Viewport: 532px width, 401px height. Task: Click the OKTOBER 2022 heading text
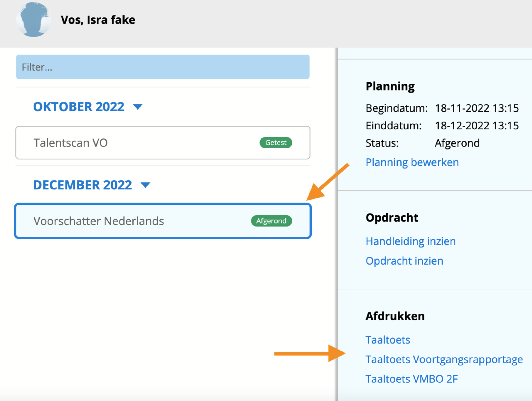point(79,107)
